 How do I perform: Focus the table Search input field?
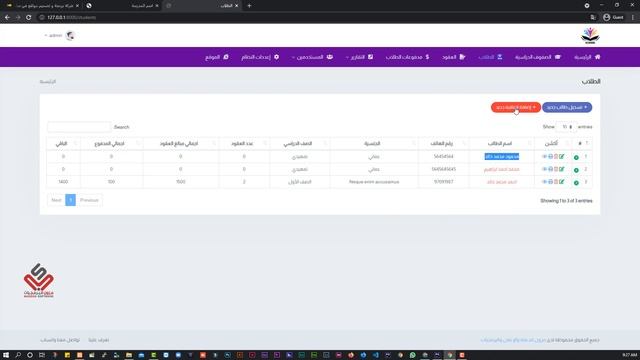(x=79, y=127)
